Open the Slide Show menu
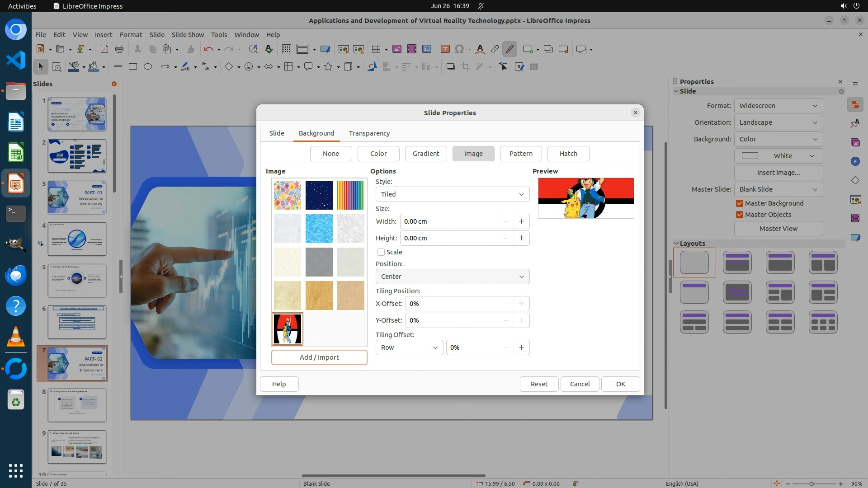This screenshot has height=488, width=868. tap(188, 34)
